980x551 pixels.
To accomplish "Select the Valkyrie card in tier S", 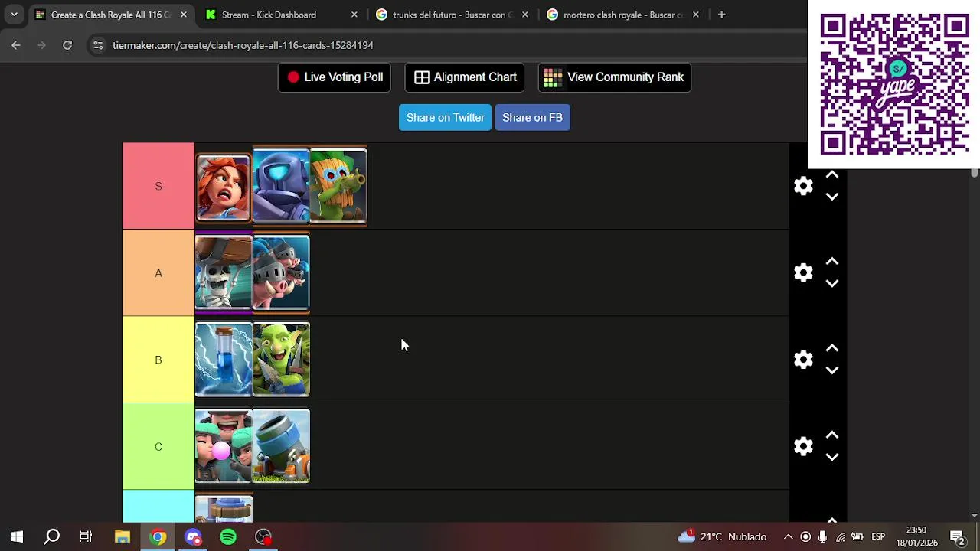I will 224,187.
